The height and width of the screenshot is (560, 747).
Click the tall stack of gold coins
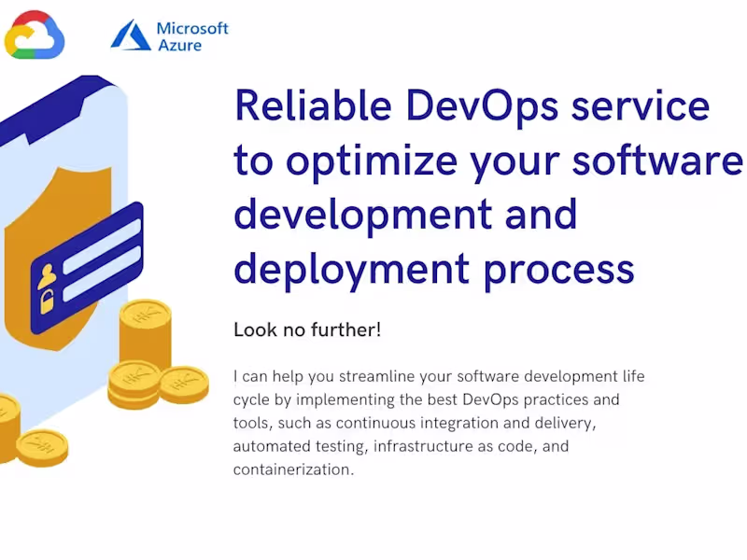click(x=146, y=333)
